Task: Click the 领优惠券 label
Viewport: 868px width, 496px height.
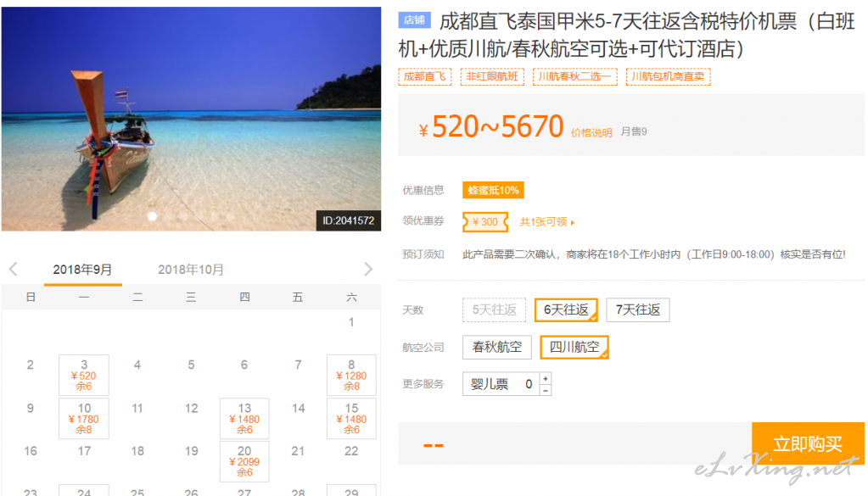Action: [x=423, y=221]
